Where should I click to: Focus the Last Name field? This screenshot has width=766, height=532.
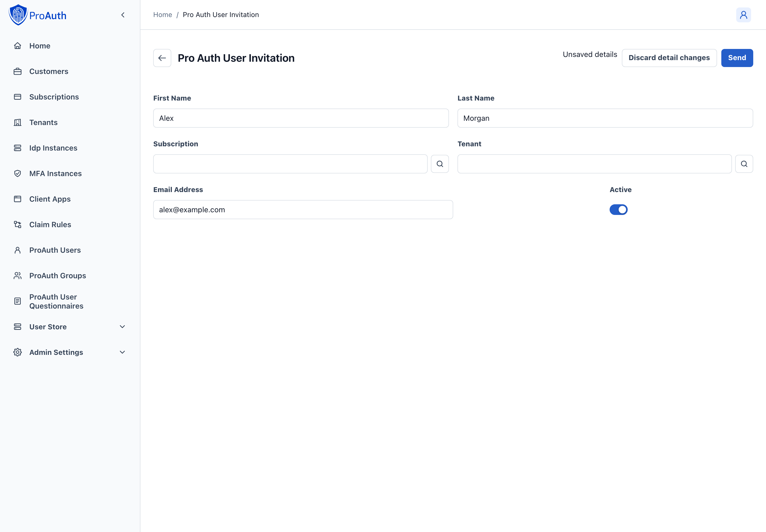605,118
